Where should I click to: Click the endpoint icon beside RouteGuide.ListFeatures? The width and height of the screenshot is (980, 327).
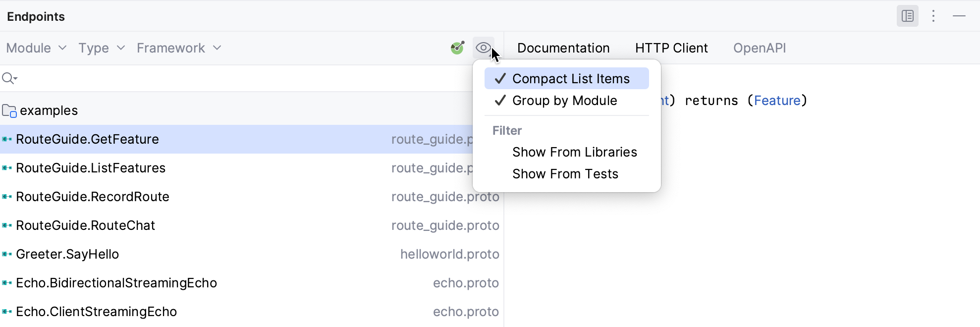click(x=7, y=168)
